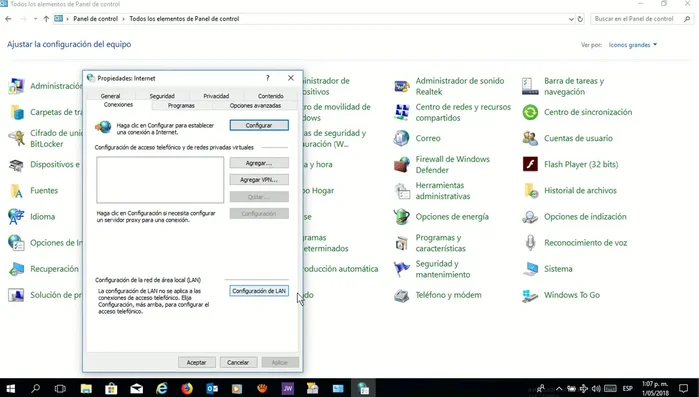This screenshot has width=699, height=397.
Task: Switch to the Contenido tab
Action: point(271,96)
